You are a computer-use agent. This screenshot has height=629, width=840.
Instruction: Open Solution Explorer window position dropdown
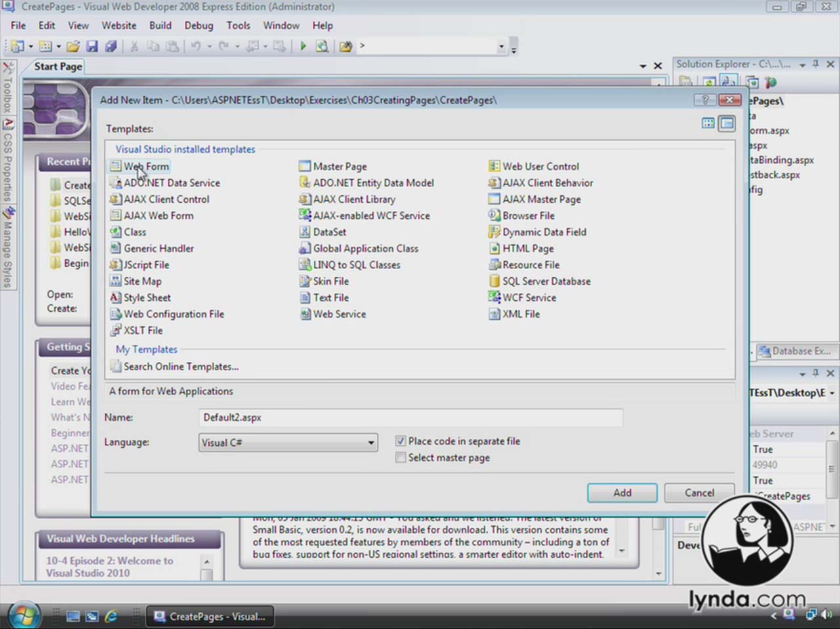[802, 64]
